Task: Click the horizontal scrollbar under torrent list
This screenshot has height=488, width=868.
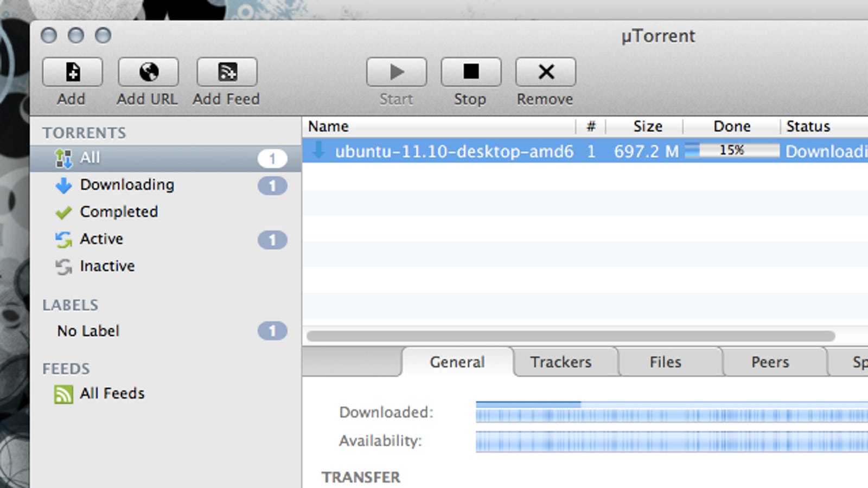Action: pos(571,336)
